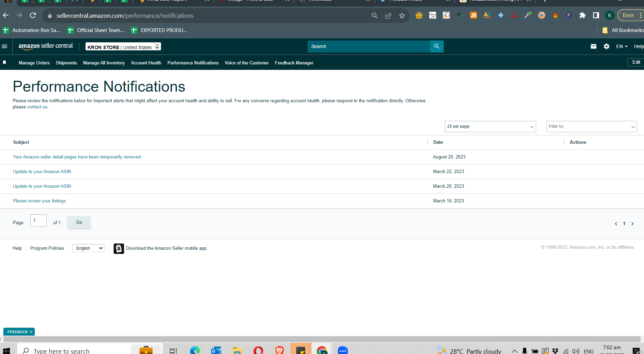Open the blue hexagon F extension
Image resolution: width=644 pixels, height=354 pixels.
coord(569,15)
